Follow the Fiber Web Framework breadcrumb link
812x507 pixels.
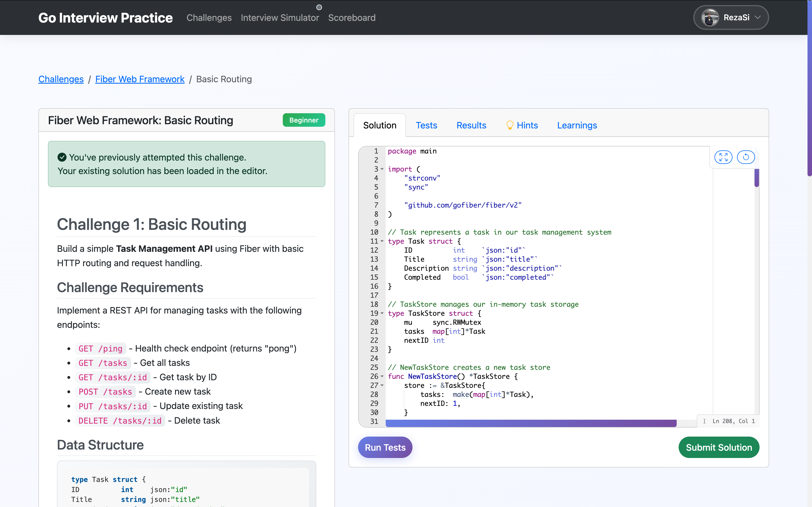pos(140,79)
